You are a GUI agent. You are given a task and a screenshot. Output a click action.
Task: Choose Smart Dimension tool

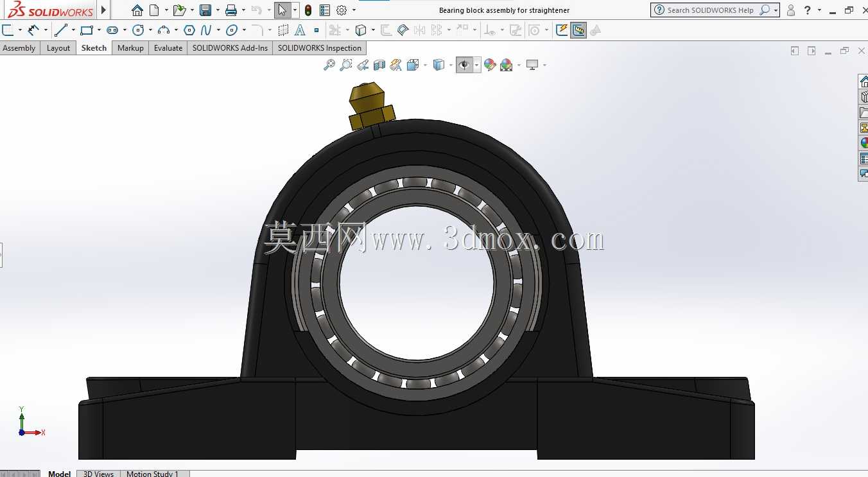tap(33, 30)
